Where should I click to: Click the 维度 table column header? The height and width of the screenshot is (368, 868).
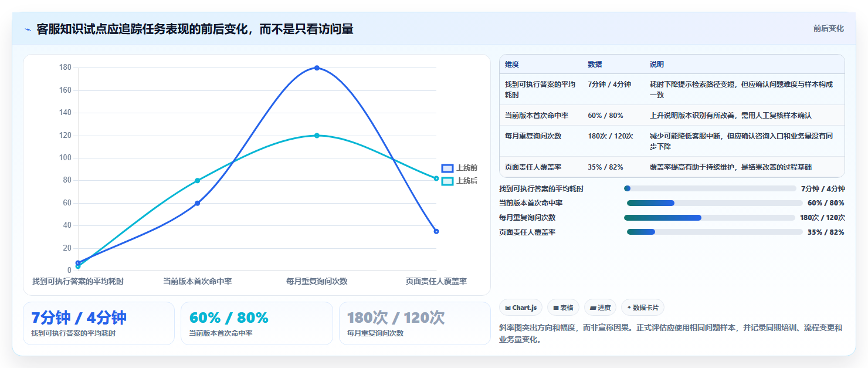click(512, 65)
